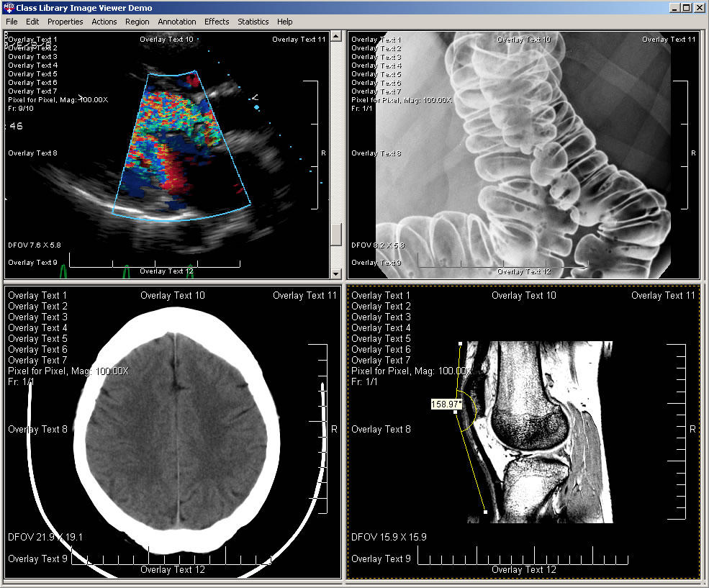Click the scroll-down arrow on ultrasound panel
This screenshot has width=709, height=588.
[336, 273]
